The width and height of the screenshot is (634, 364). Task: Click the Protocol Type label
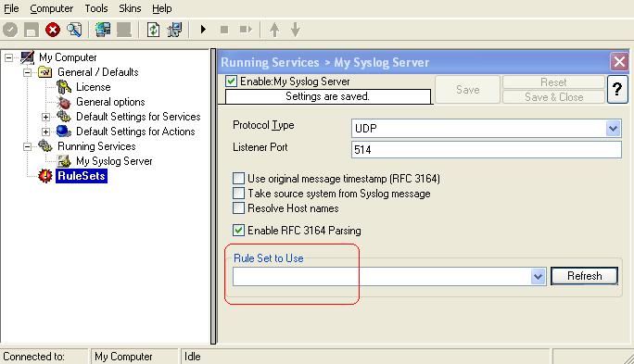(263, 125)
